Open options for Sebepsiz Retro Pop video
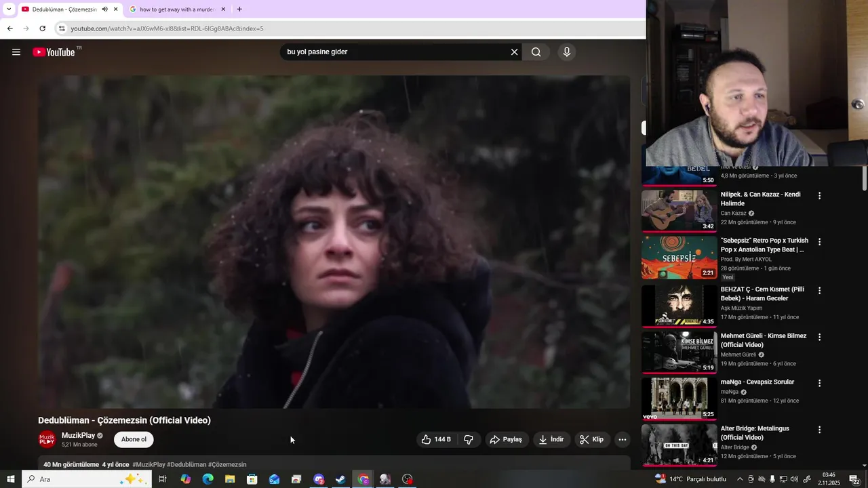Image resolution: width=868 pixels, height=488 pixels. point(819,242)
